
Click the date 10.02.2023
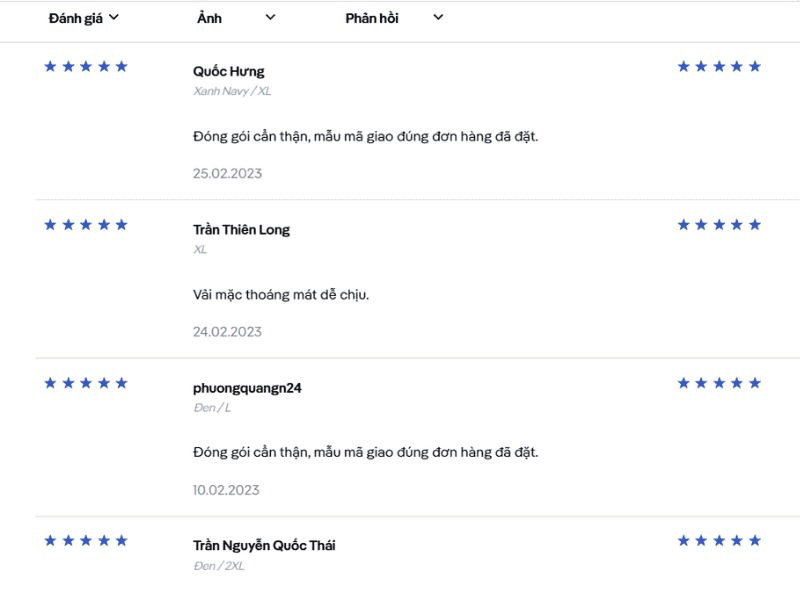(226, 490)
